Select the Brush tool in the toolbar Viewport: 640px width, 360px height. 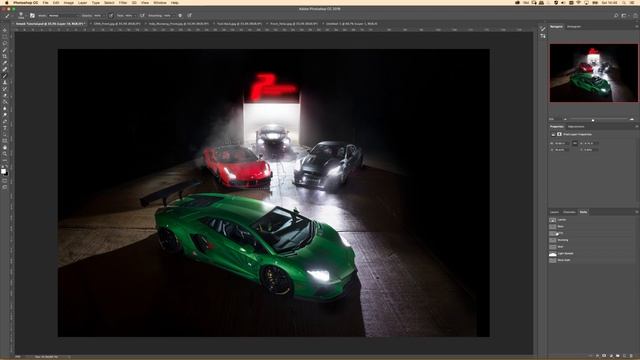coord(5,76)
